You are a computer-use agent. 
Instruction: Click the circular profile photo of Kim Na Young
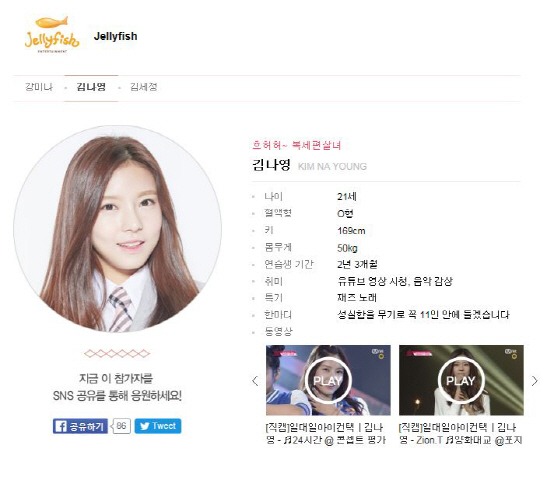[x=117, y=229]
